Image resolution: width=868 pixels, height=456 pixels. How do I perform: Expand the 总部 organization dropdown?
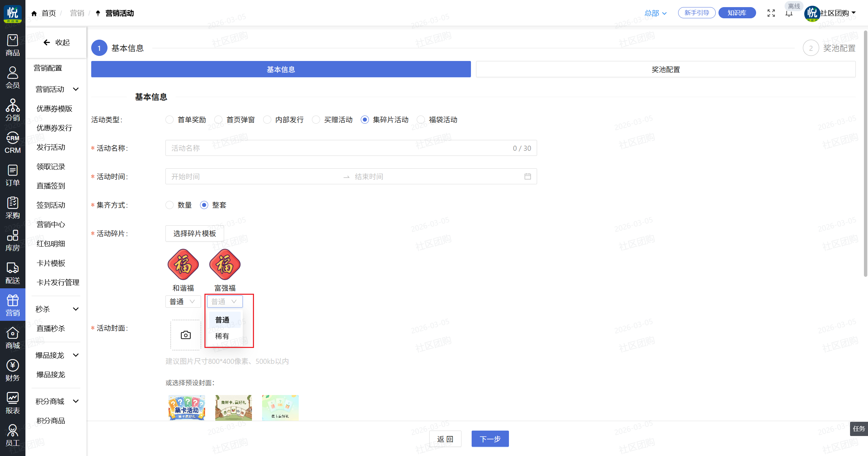[x=655, y=13]
